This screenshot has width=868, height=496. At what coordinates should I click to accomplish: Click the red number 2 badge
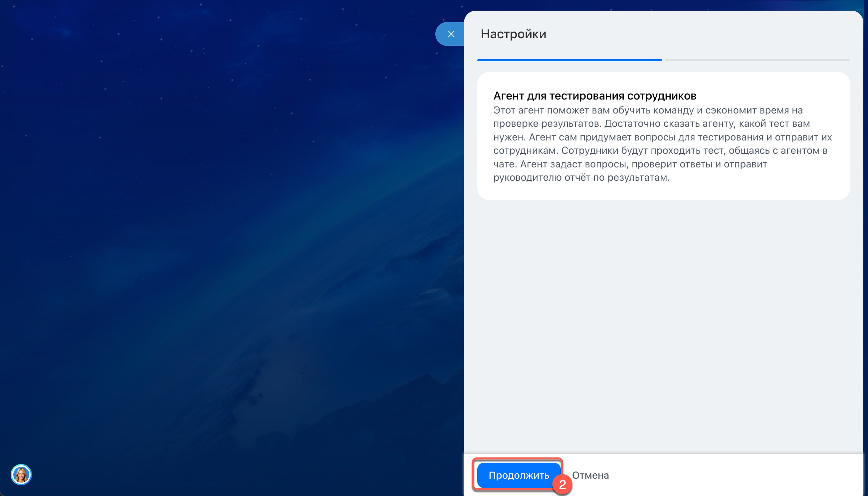(562, 484)
